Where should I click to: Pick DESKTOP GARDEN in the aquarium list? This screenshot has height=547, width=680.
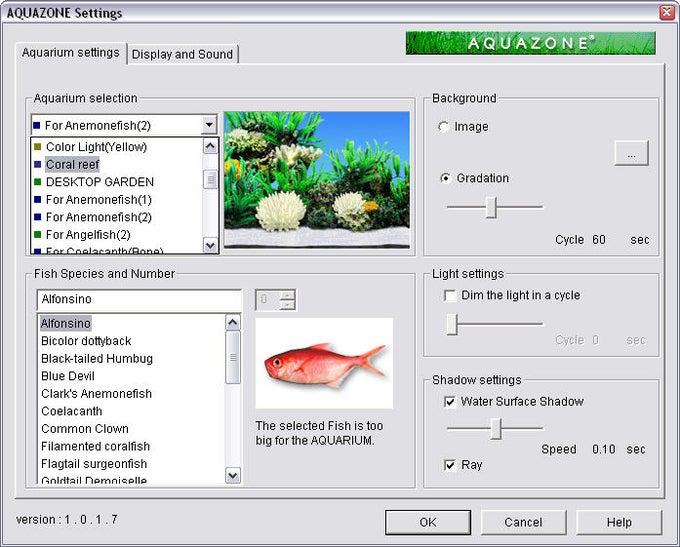click(x=100, y=182)
